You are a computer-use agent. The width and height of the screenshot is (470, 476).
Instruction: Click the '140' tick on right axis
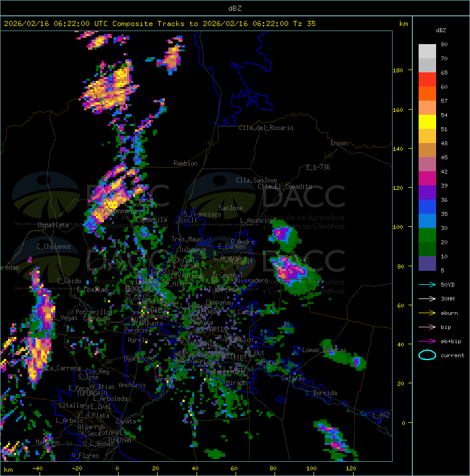pos(398,149)
